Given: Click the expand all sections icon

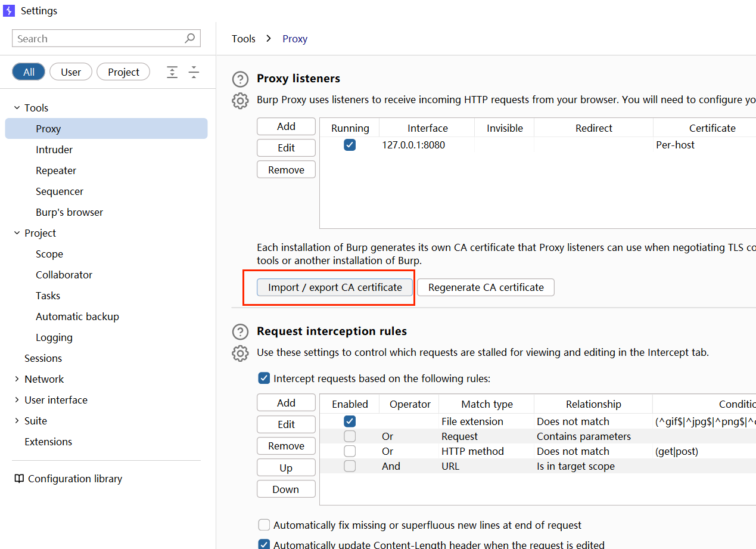Looking at the screenshot, I should (172, 72).
